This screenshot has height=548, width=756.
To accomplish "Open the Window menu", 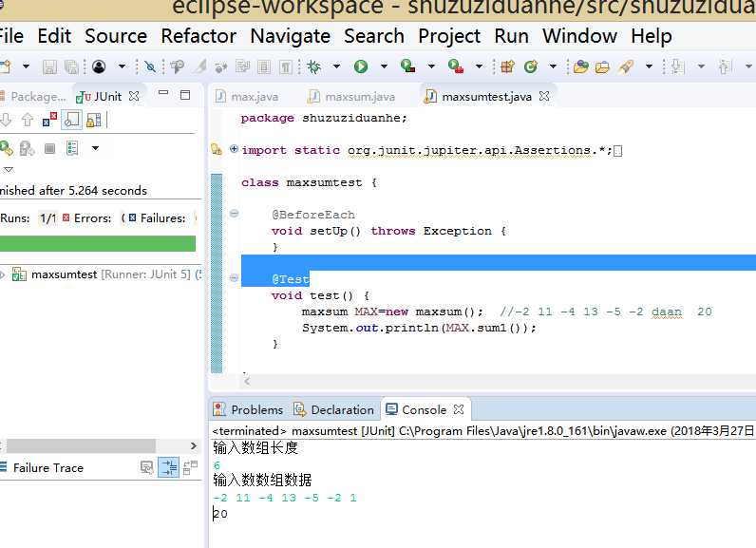I will [580, 36].
